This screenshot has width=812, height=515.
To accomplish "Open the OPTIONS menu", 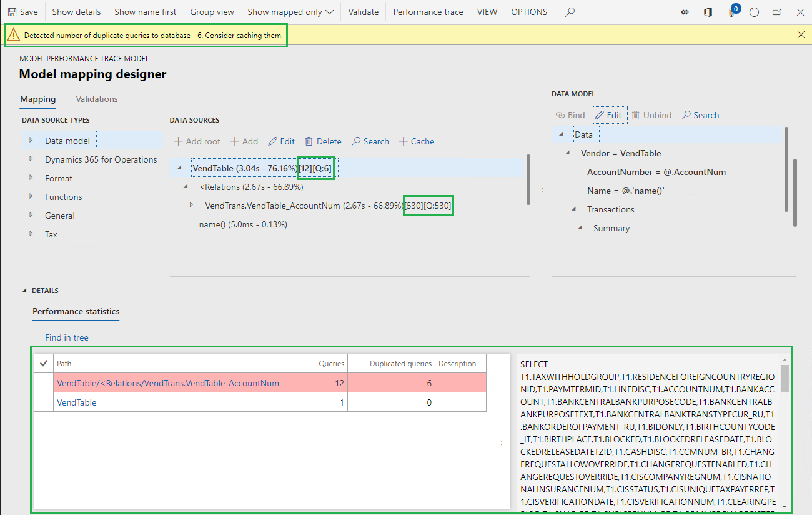I will pyautogui.click(x=528, y=11).
